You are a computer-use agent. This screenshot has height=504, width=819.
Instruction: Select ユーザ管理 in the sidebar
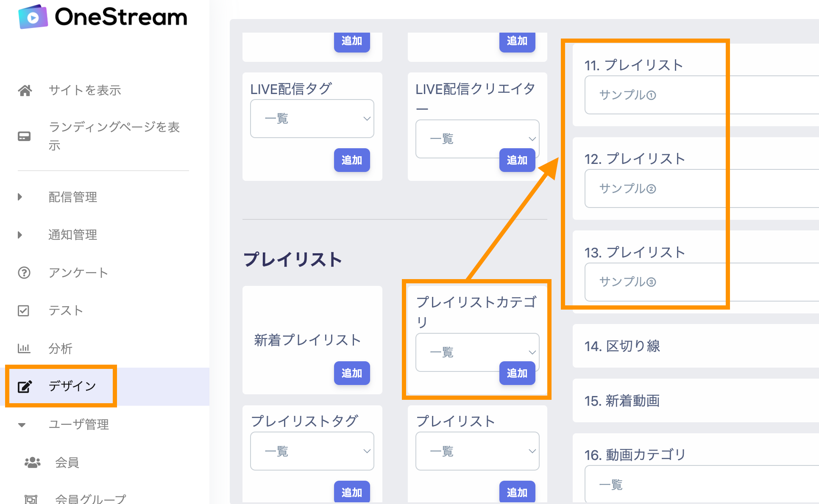[78, 424]
